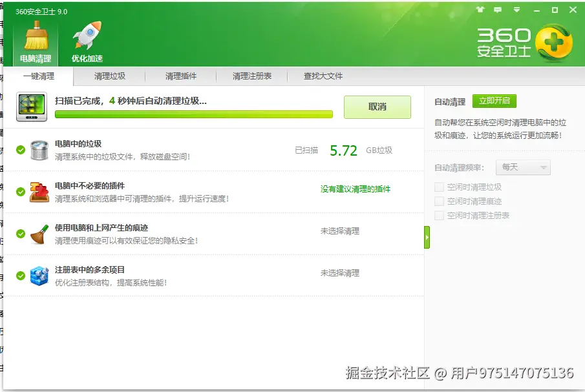Close the 360安全卫士 window

(x=573, y=10)
